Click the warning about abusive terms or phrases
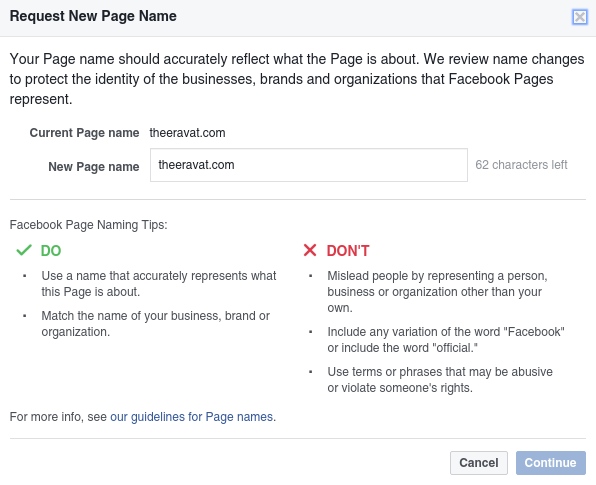596x485 pixels. tap(440, 380)
